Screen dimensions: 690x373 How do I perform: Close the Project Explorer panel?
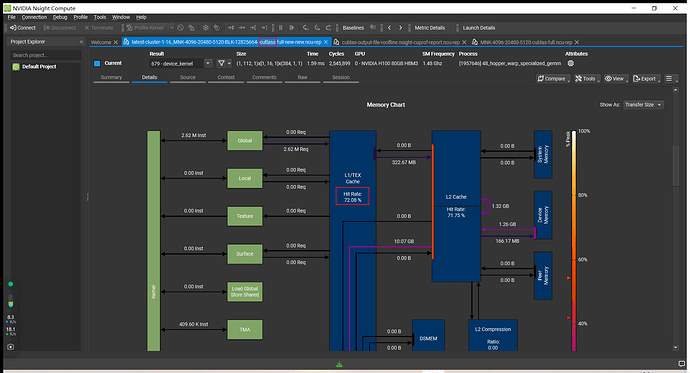tap(81, 42)
